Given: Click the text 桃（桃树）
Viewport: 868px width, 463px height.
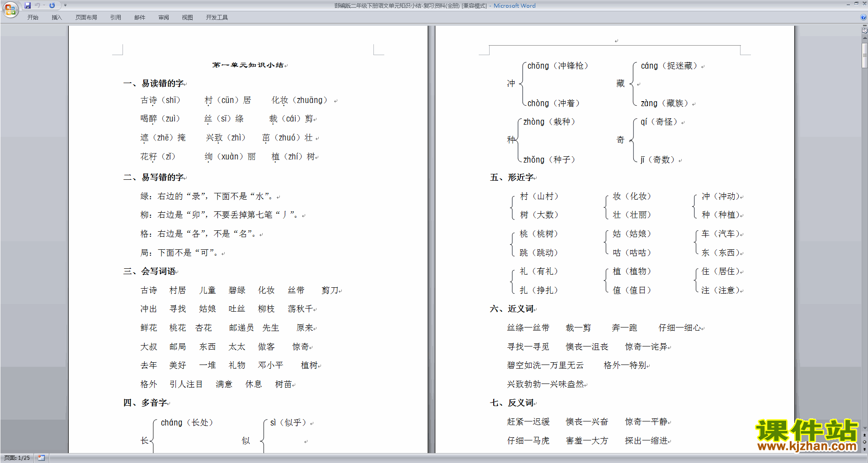Looking at the screenshot, I should [539, 234].
